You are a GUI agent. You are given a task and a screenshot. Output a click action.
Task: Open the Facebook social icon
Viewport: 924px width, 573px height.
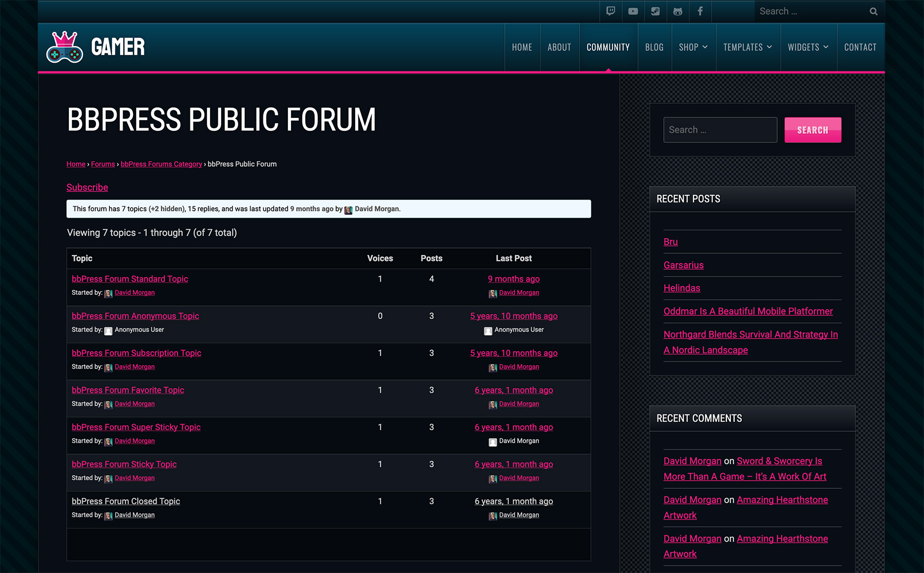tap(700, 11)
